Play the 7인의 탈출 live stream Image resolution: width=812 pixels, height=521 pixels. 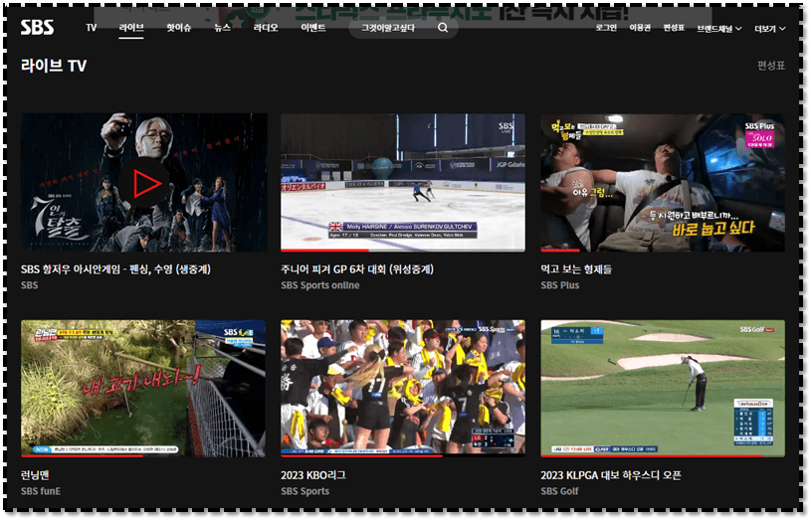(144, 183)
